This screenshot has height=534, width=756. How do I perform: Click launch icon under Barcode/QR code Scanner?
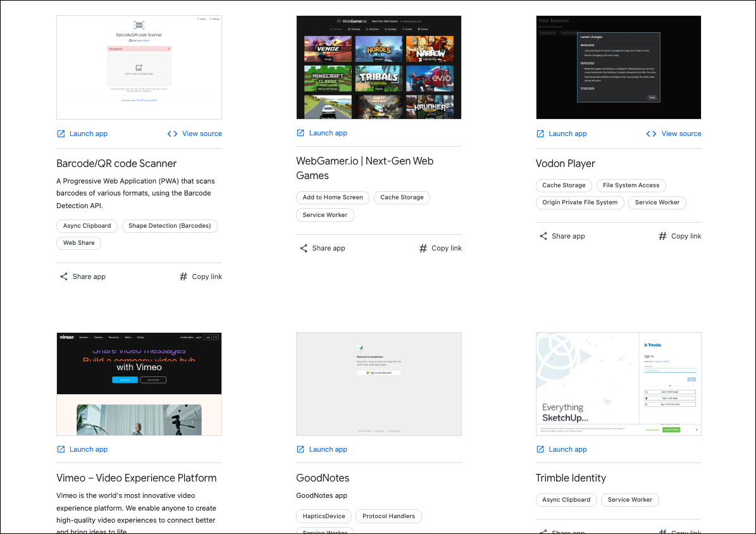(61, 133)
